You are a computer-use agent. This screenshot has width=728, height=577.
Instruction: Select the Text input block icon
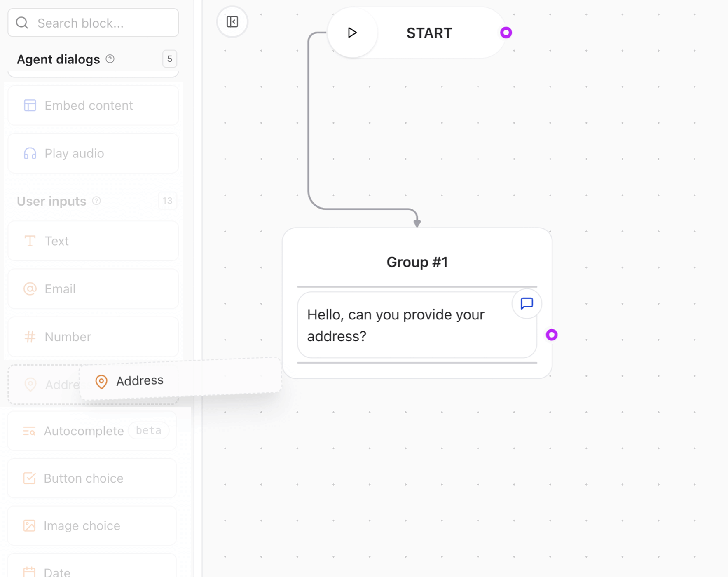click(x=29, y=241)
